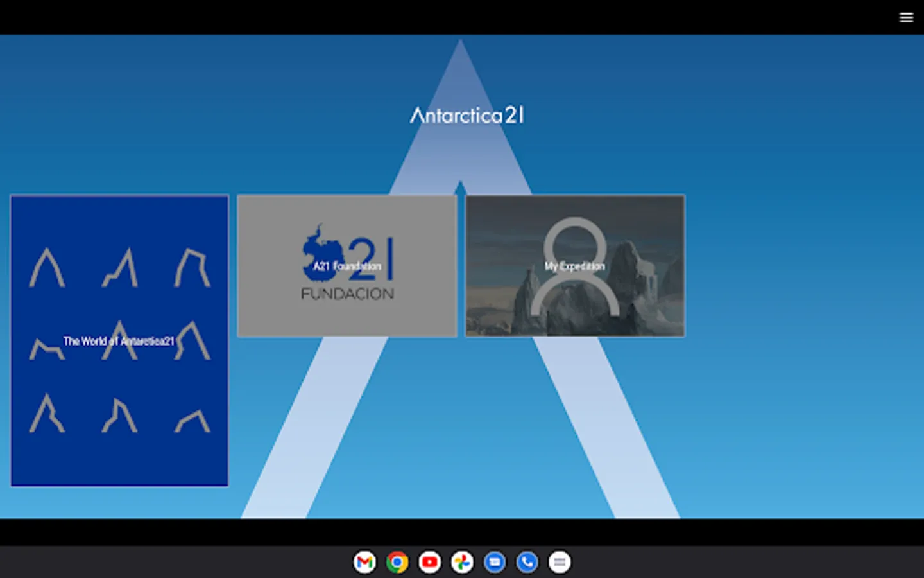Open the A21 Foundation tile
This screenshot has width=924, height=578.
(x=347, y=266)
